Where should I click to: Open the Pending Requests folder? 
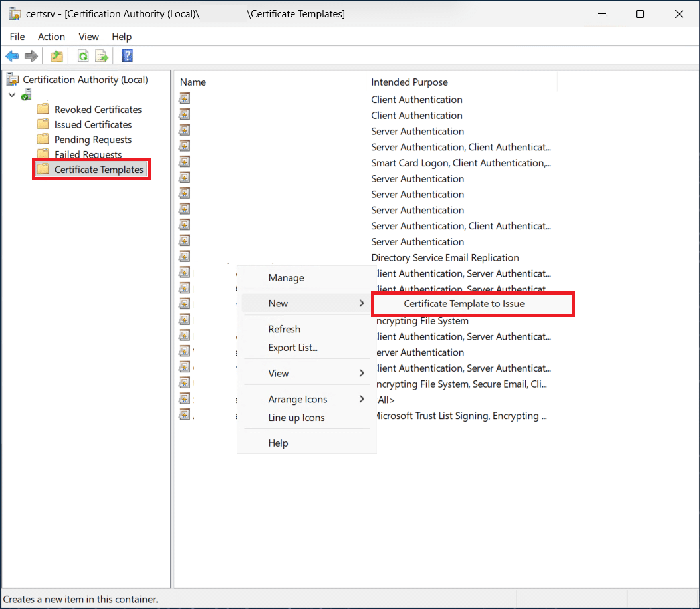(x=92, y=140)
